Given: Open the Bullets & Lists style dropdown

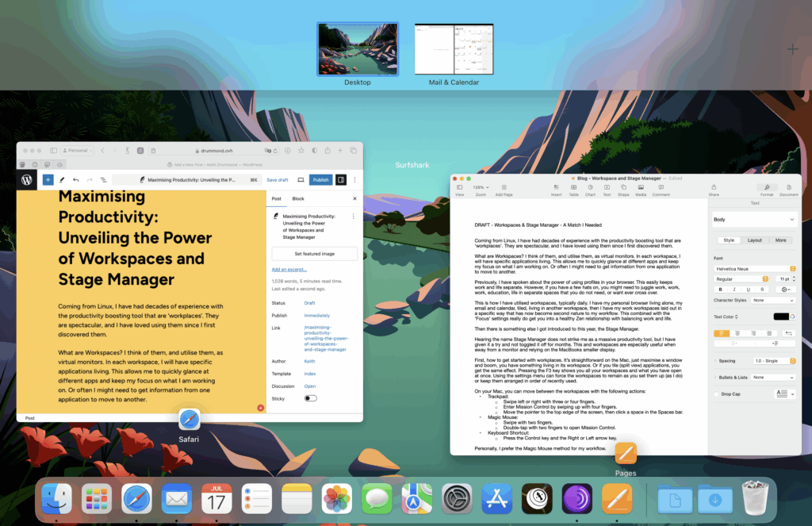Looking at the screenshot, I should pyautogui.click(x=773, y=378).
